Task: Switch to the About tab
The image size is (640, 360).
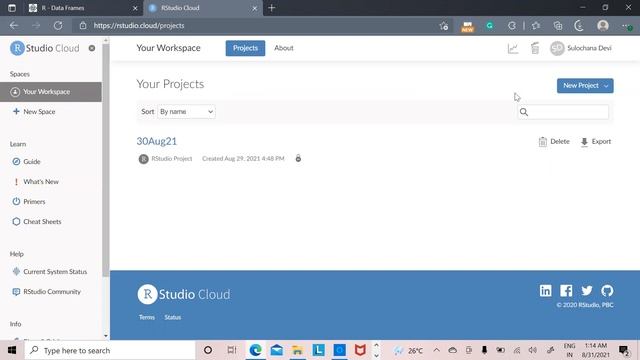Action: tap(284, 48)
